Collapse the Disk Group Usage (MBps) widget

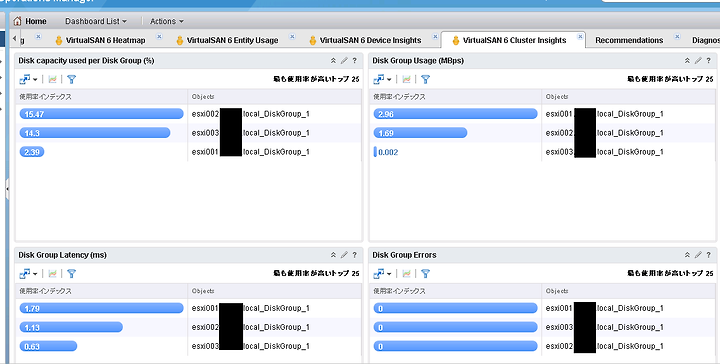(687, 61)
